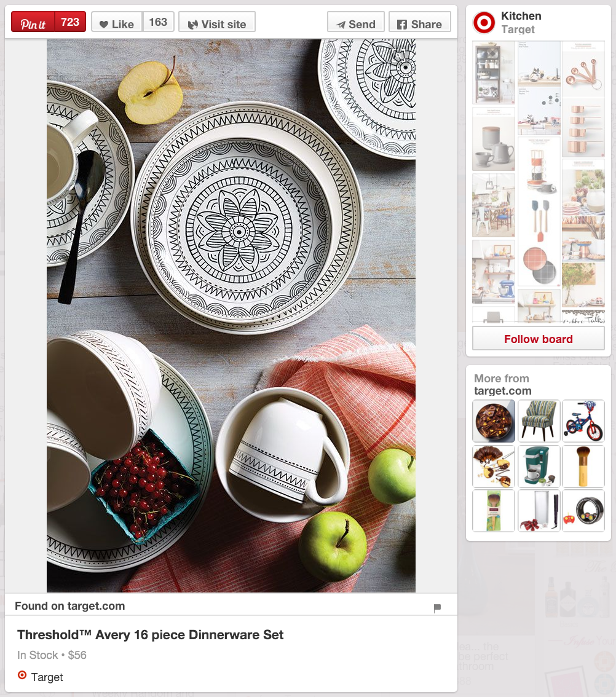
Task: Click the Target bullseye logo beside Kitchen
Action: coord(484,23)
